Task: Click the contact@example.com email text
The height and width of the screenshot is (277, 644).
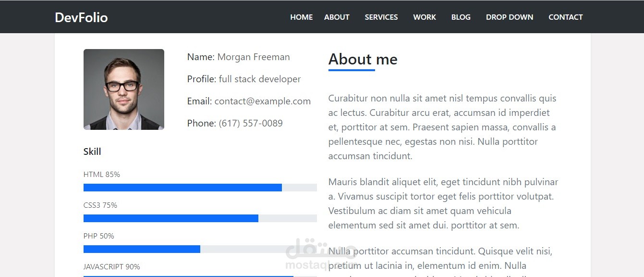Action: tap(263, 101)
